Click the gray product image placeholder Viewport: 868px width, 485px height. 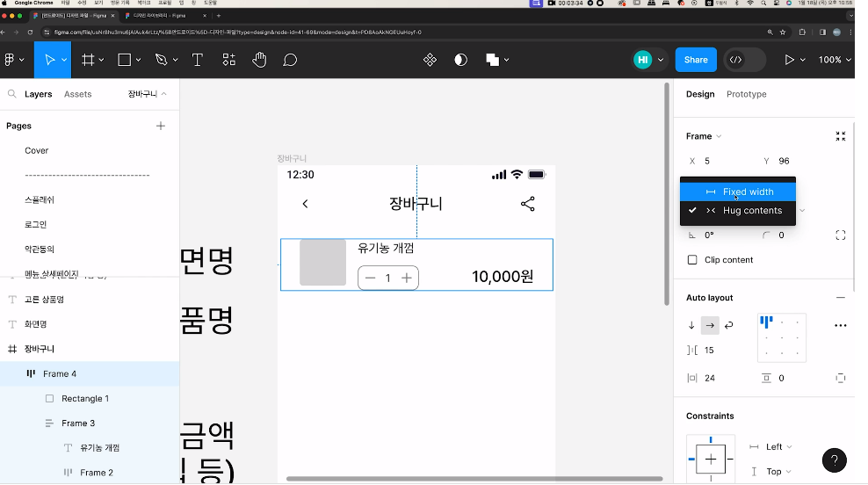[x=322, y=263]
